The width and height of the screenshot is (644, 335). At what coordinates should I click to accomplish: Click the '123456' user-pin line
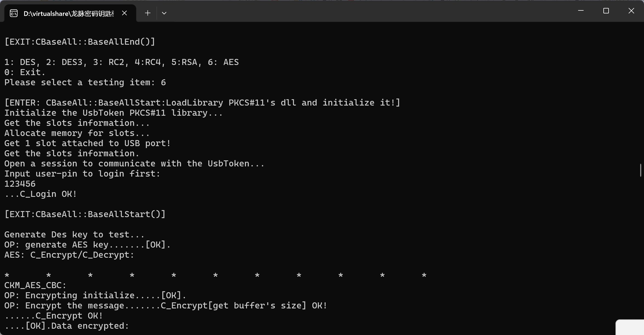point(20,184)
